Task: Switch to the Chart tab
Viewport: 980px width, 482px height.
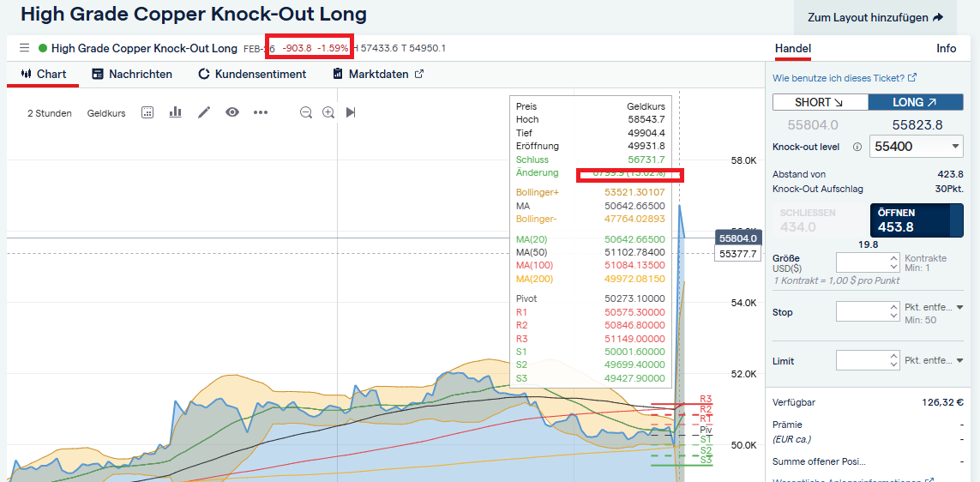Action: (x=43, y=74)
